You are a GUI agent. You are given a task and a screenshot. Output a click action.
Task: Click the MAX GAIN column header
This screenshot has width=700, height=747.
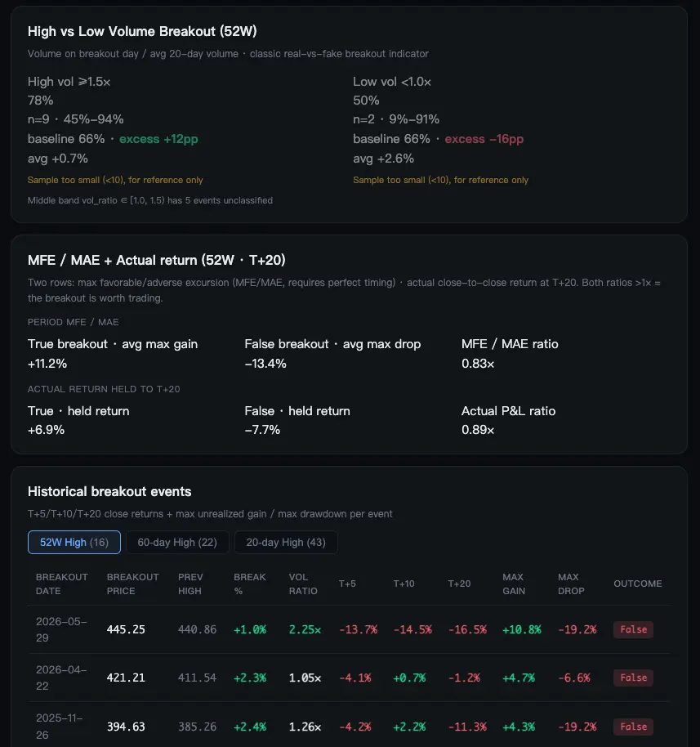click(514, 584)
